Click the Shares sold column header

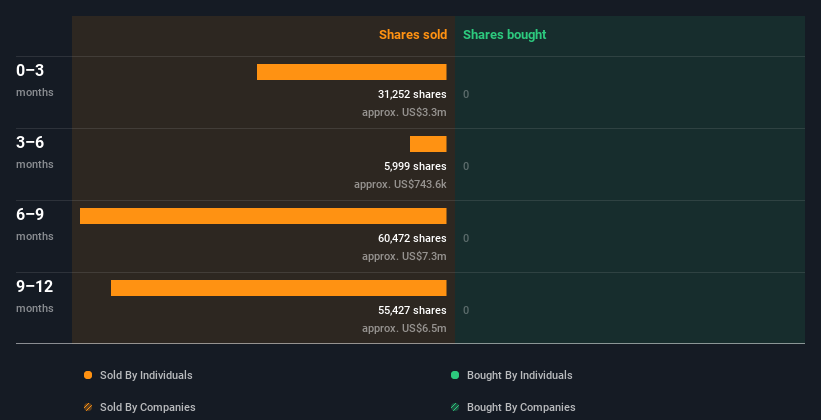[413, 35]
